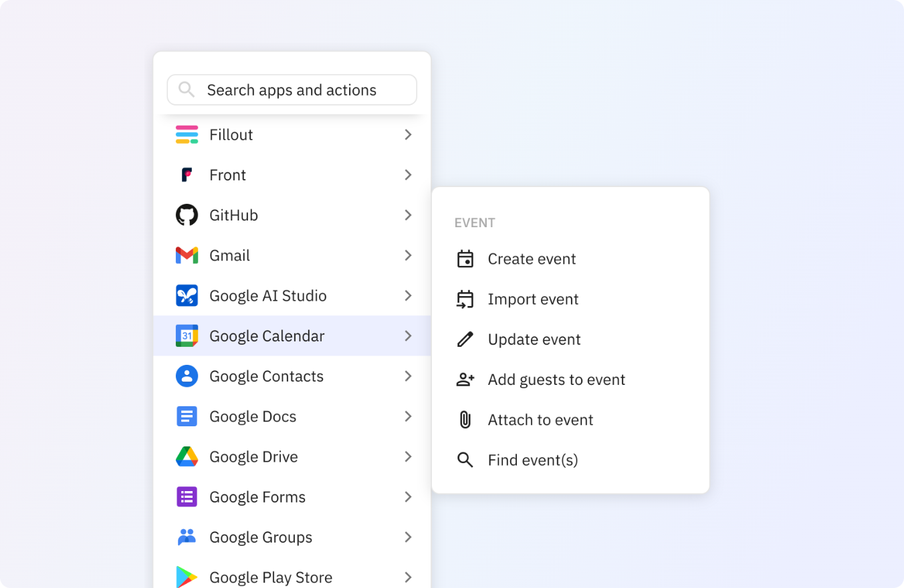Open the Google Contacts label
904x588 pixels.
pos(267,376)
